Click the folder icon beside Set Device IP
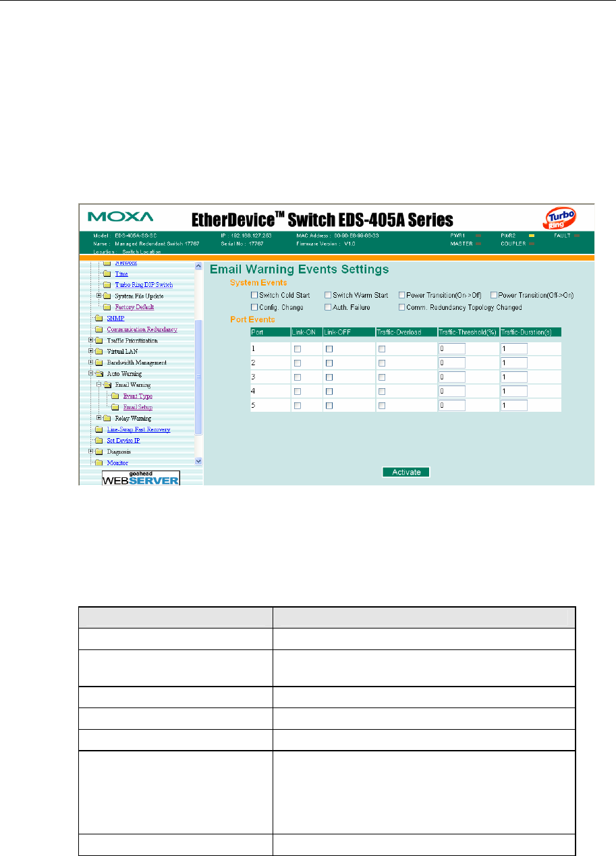616x856 pixels. tap(100, 441)
